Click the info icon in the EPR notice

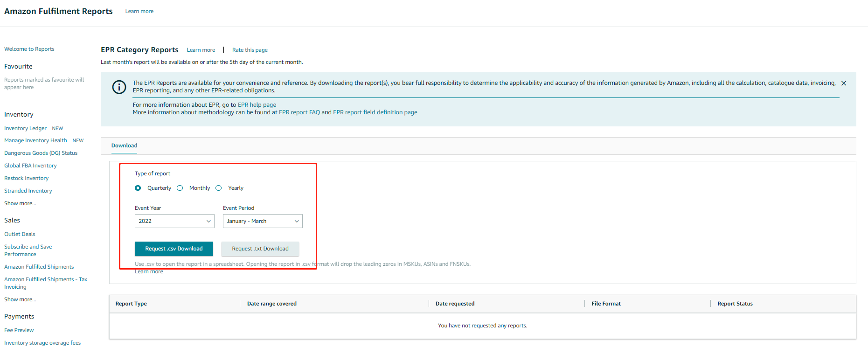pos(119,87)
